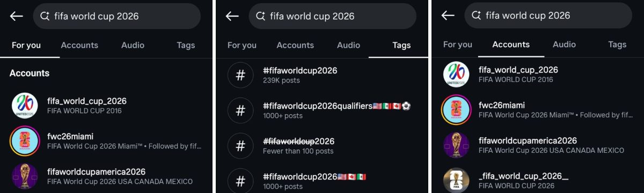Tap back arrow on the underlined-Accounts-tab screen
Screen dimensions: 644x193
448,16
